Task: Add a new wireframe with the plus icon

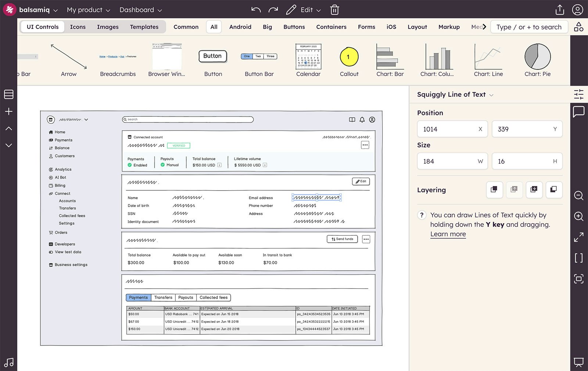Action: click(8, 111)
